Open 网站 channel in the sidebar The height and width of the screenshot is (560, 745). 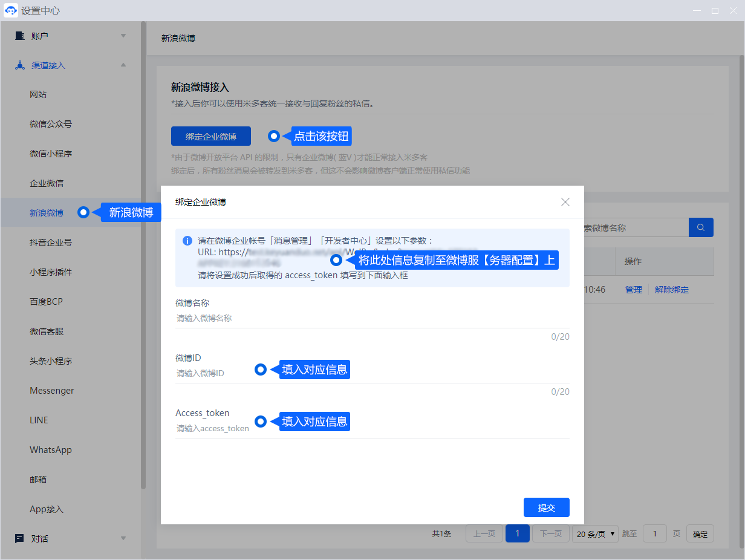coord(38,94)
